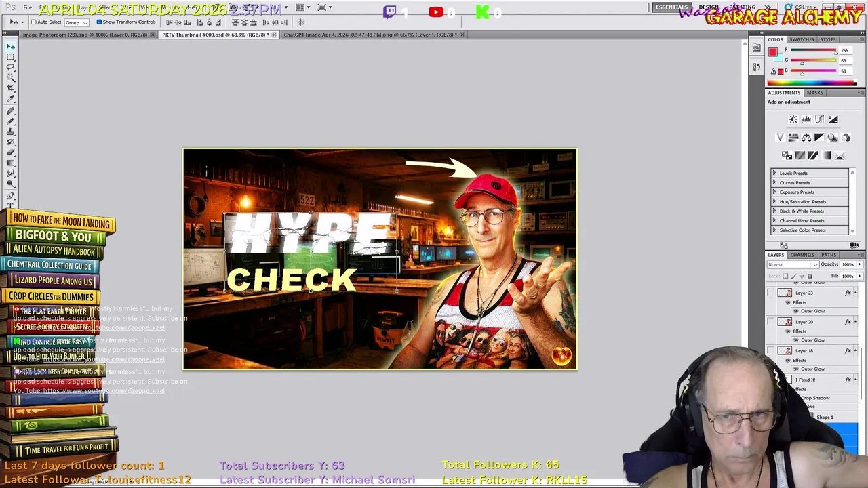Select the Rectangular Marquee tool
The image size is (868, 488).
pyautogui.click(x=11, y=58)
